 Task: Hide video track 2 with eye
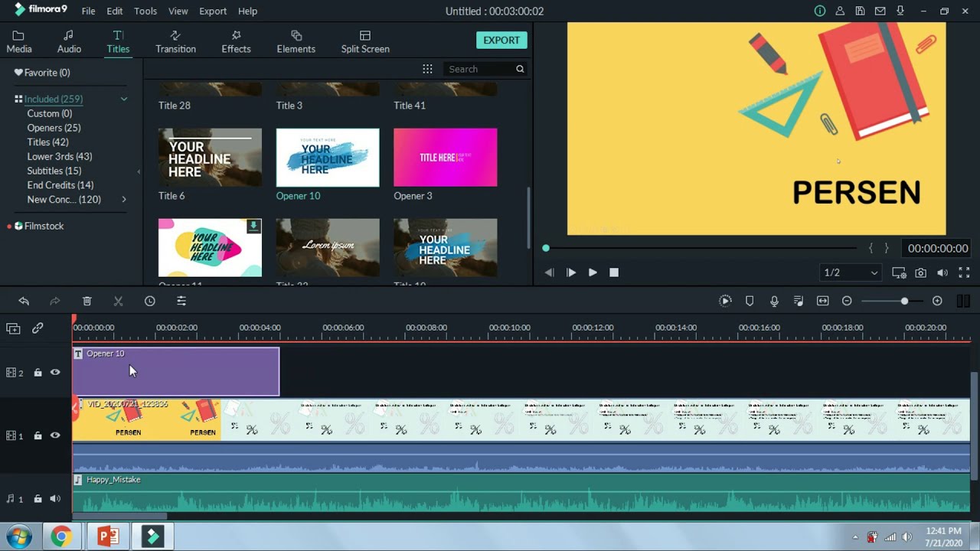[x=55, y=373]
